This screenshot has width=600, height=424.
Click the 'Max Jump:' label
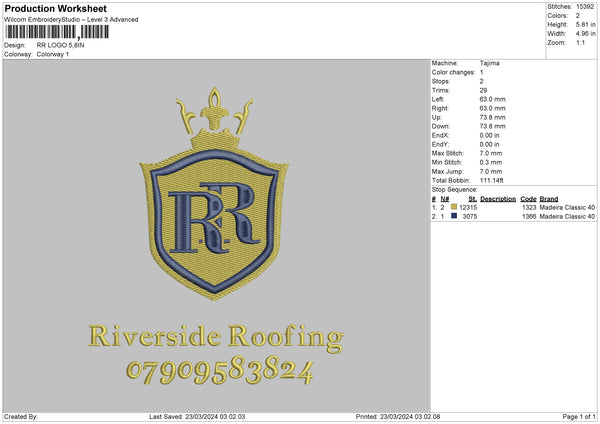point(447,171)
